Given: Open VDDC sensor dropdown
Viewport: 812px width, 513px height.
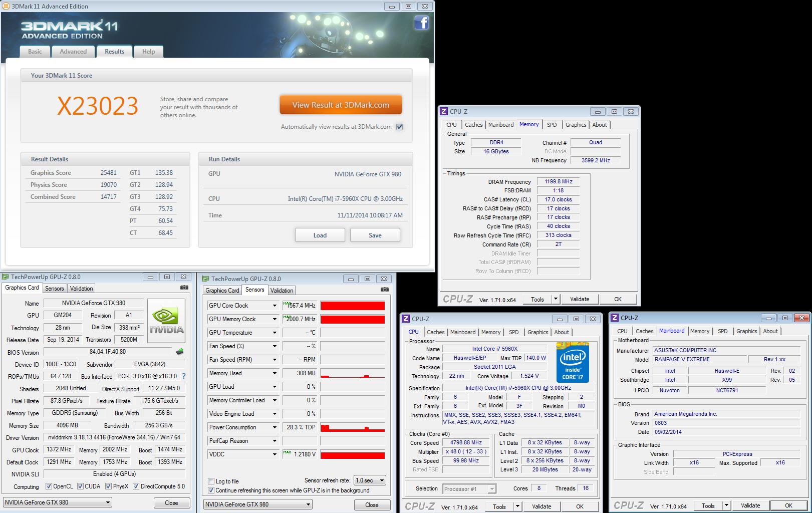Looking at the screenshot, I should coord(275,454).
